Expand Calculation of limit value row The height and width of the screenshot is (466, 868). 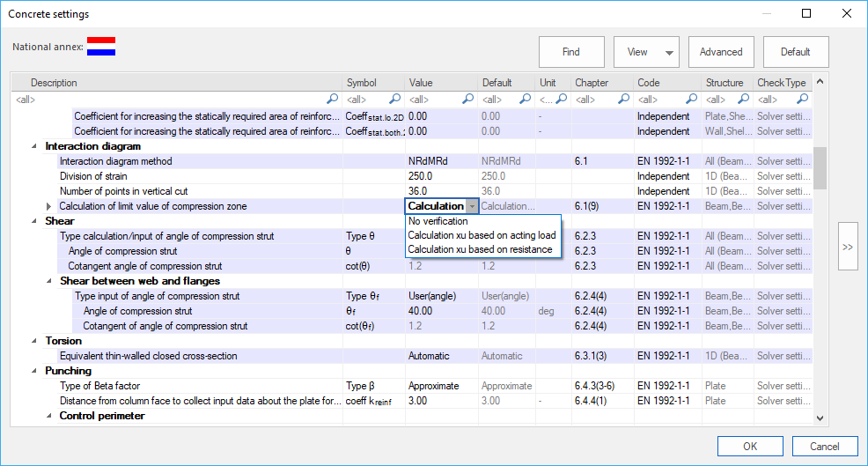pos(49,206)
